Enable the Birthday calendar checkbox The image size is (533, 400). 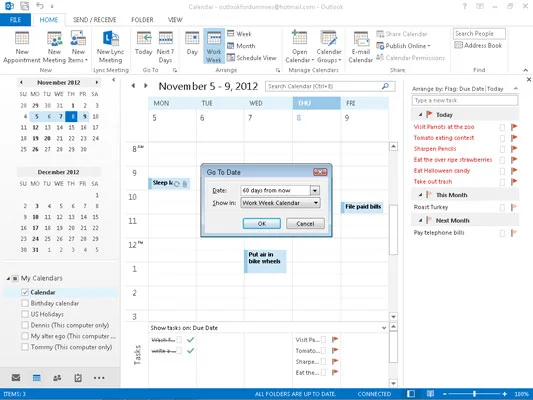tap(25, 303)
